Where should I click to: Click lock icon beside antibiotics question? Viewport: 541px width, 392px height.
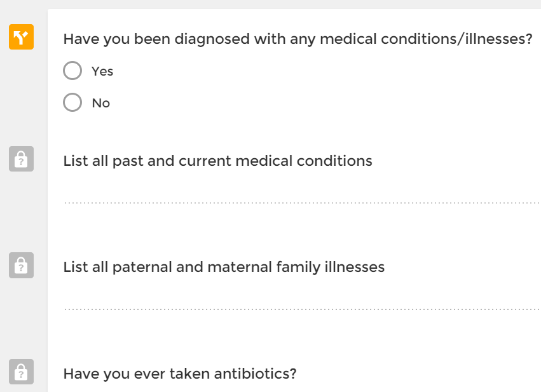tap(21, 372)
